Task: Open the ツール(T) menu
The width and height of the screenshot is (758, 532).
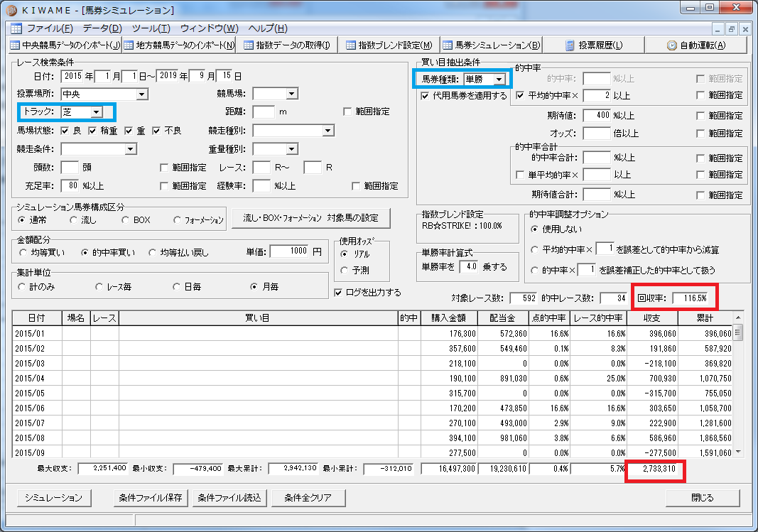Action: (x=151, y=28)
